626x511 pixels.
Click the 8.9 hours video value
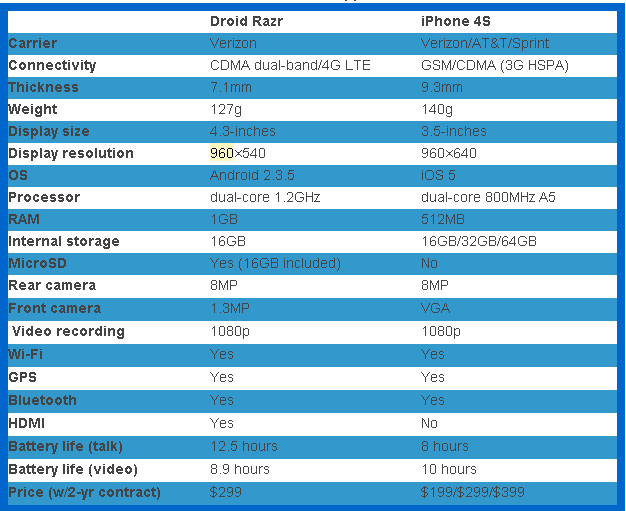pos(240,469)
